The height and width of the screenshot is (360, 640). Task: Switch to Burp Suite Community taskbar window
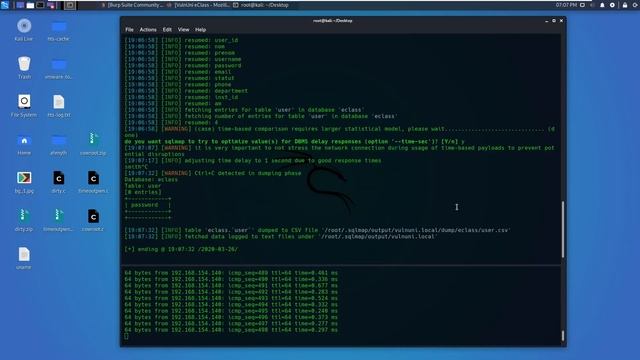click(132, 5)
